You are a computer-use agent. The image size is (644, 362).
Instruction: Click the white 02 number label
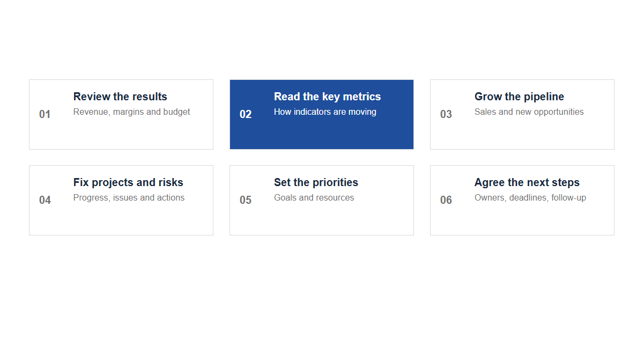(246, 114)
